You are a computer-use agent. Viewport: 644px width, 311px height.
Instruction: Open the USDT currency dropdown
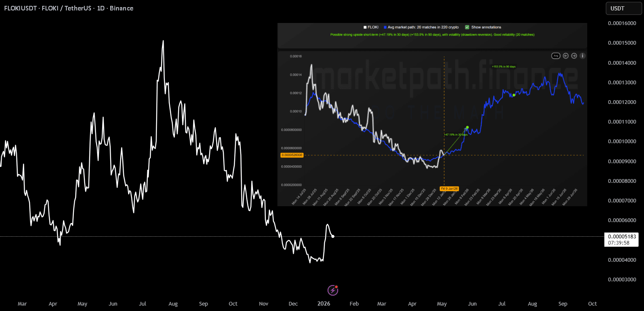(624, 8)
